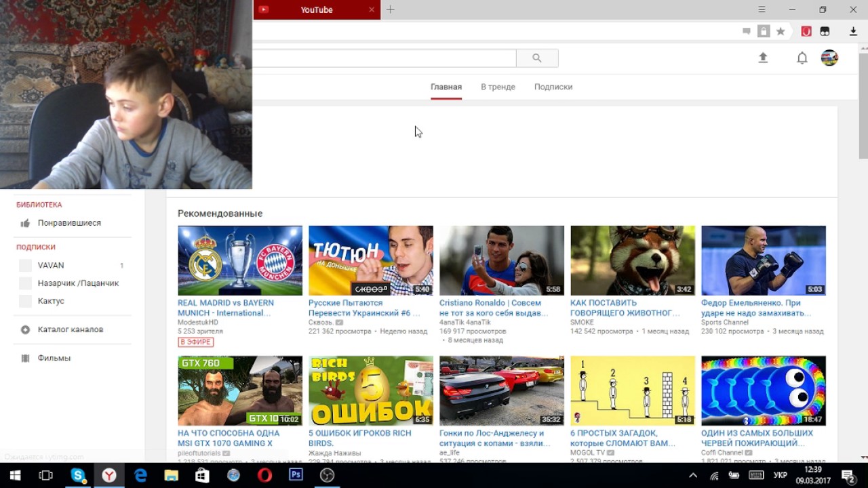Screen dimensions: 868x488
Task: Switch to the Главная tab
Action: (x=446, y=87)
